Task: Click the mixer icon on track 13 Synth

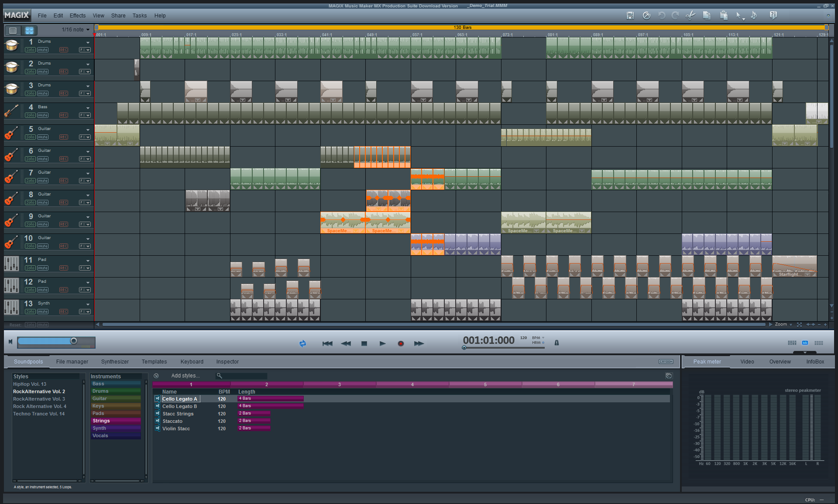Action: [x=12, y=307]
